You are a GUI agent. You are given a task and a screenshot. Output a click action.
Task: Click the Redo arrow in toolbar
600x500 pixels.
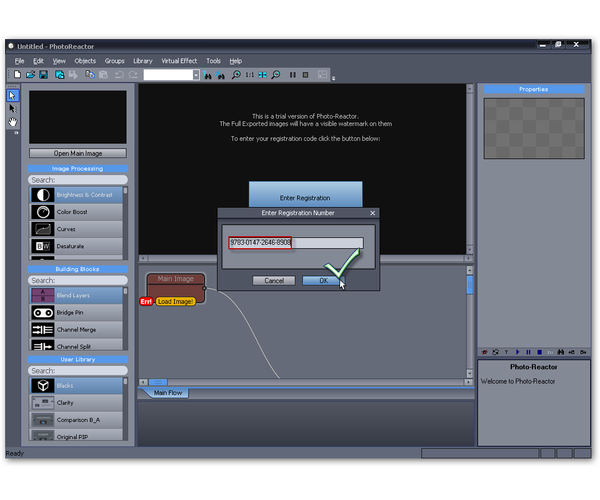click(x=133, y=75)
